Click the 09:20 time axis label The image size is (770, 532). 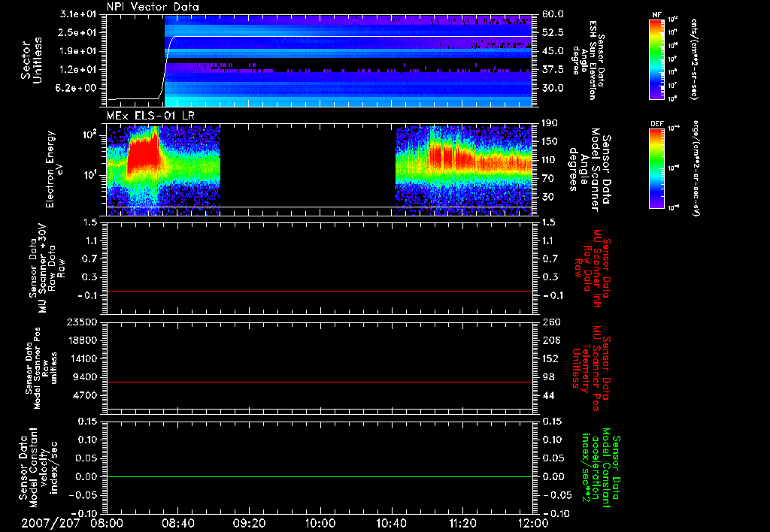(249, 523)
